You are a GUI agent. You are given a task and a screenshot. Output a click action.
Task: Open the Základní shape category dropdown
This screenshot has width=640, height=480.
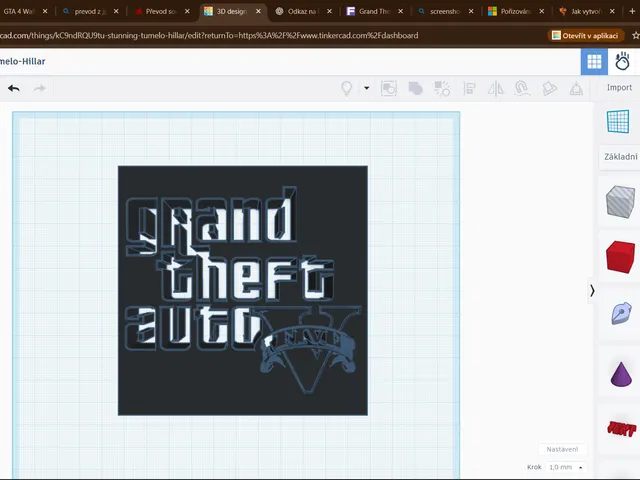click(x=620, y=157)
